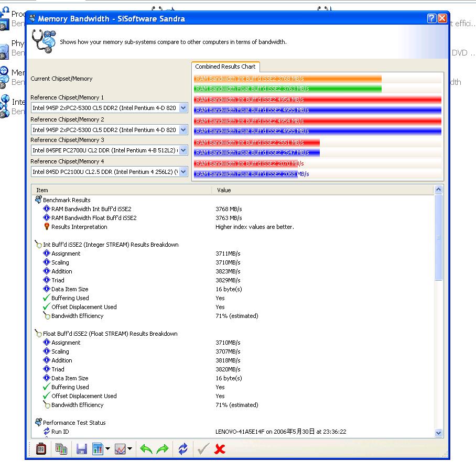
Task: Click the orange current Int bandwidth bar
Action: (287, 79)
